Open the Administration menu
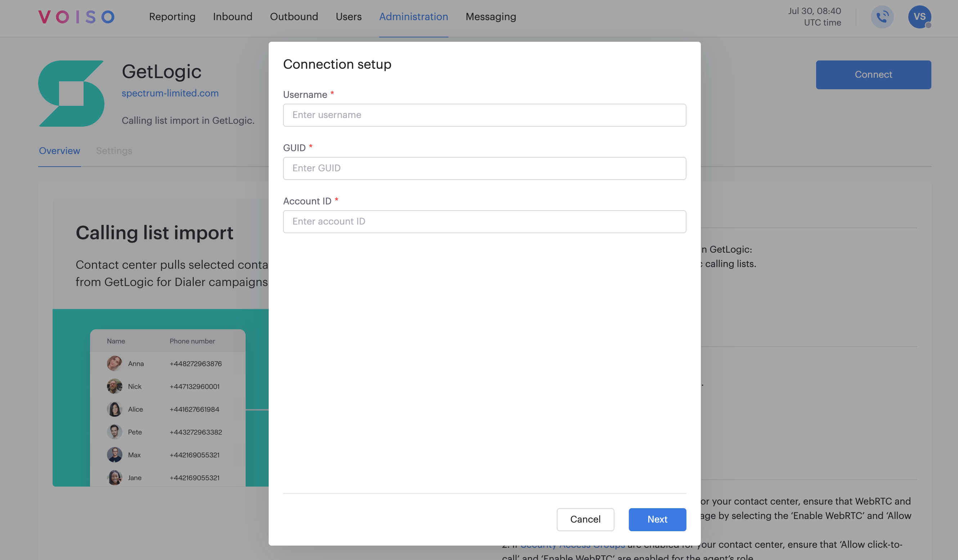Screen dimensions: 958x560 tap(413, 17)
